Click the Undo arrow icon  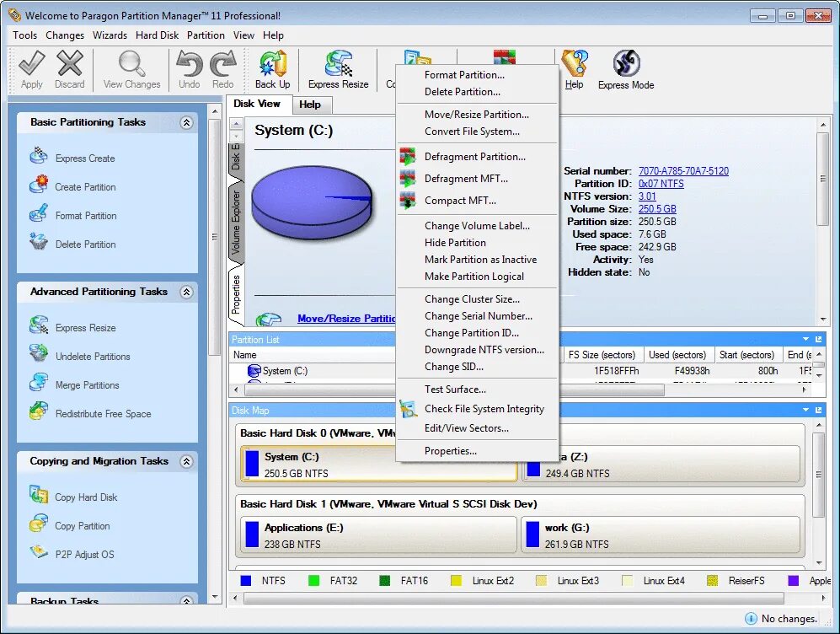(189, 63)
